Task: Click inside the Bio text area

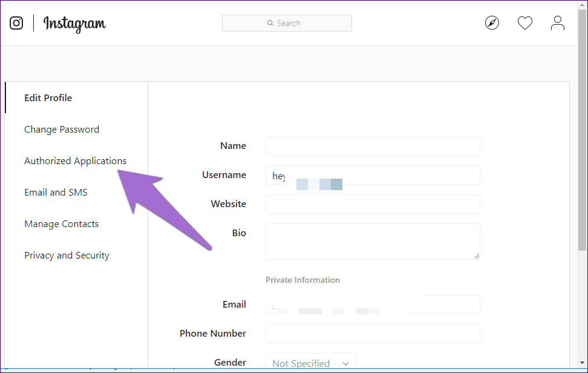Action: (x=373, y=241)
